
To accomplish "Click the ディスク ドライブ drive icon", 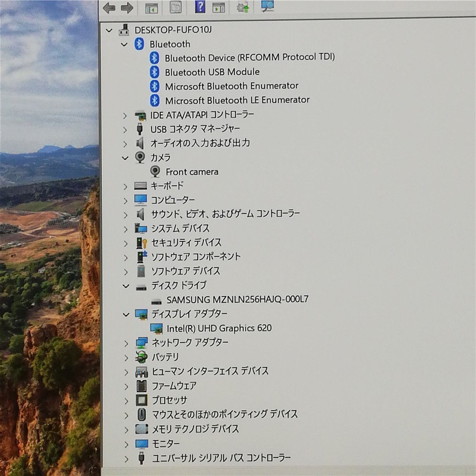I will 141,287.
